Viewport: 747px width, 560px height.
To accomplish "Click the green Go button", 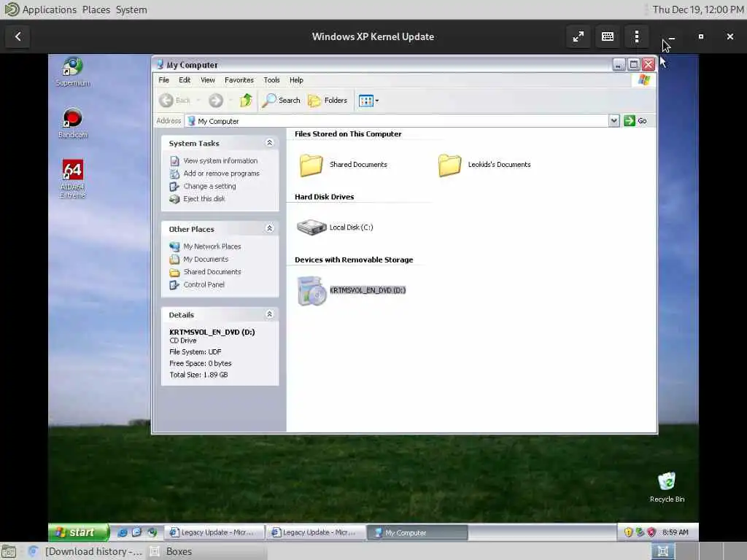I will coord(635,121).
